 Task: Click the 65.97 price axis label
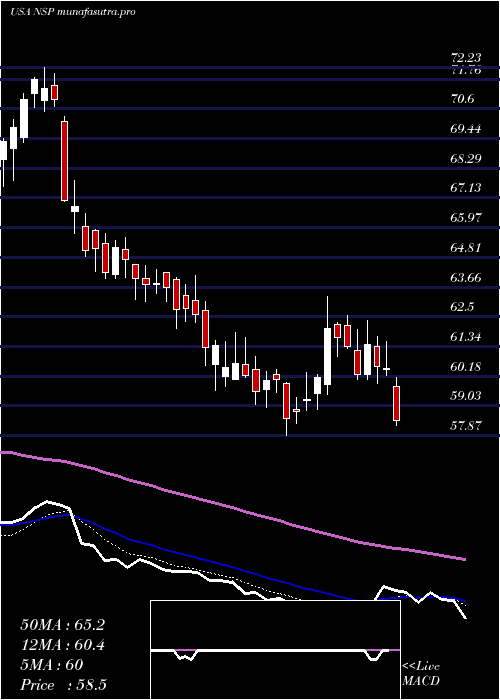tap(466, 218)
